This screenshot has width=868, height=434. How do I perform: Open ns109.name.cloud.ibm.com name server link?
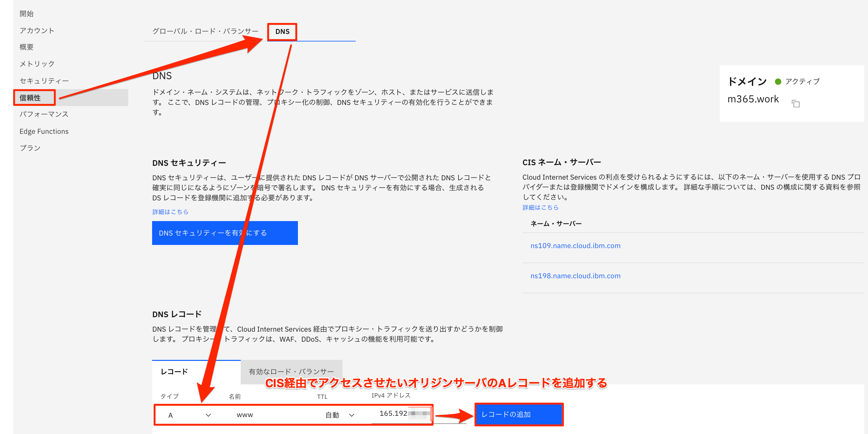pyautogui.click(x=575, y=246)
